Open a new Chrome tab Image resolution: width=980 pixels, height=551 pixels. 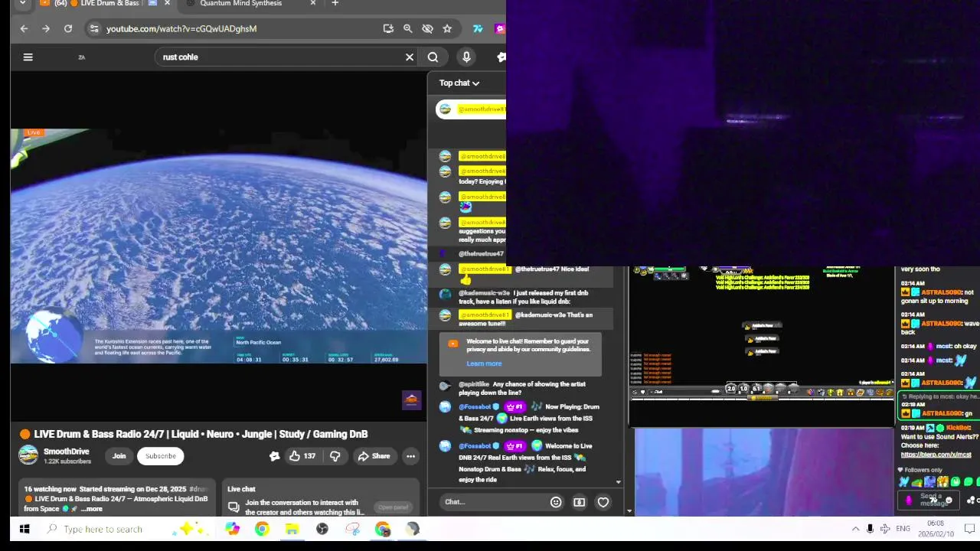(335, 4)
